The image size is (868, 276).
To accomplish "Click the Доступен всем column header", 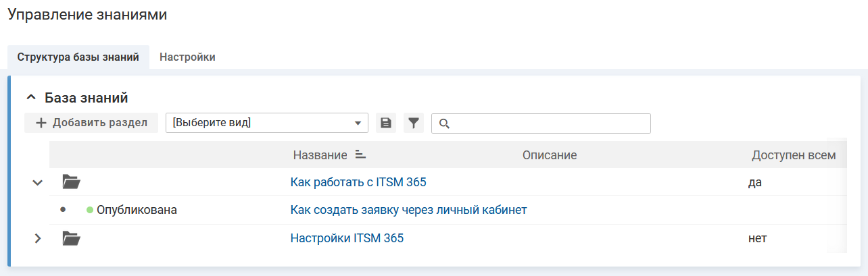I will click(x=793, y=155).
